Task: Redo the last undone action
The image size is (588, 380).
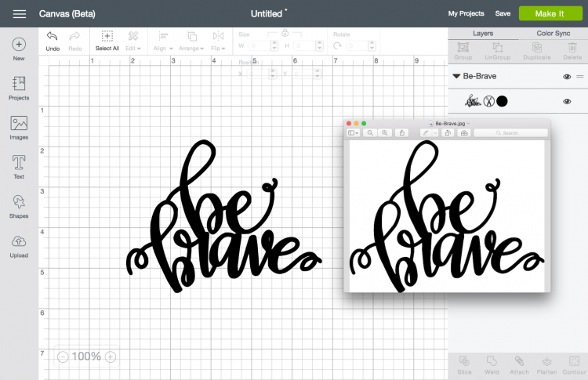Action: 75,42
